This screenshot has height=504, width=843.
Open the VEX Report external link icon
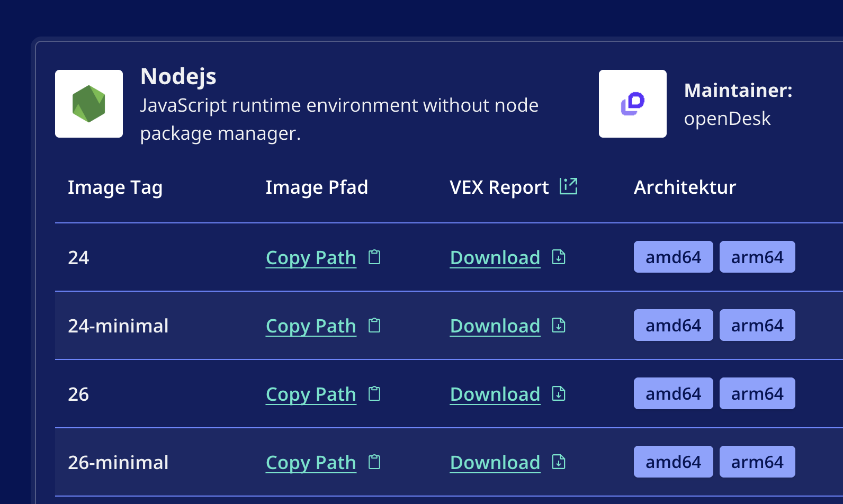[x=569, y=186]
